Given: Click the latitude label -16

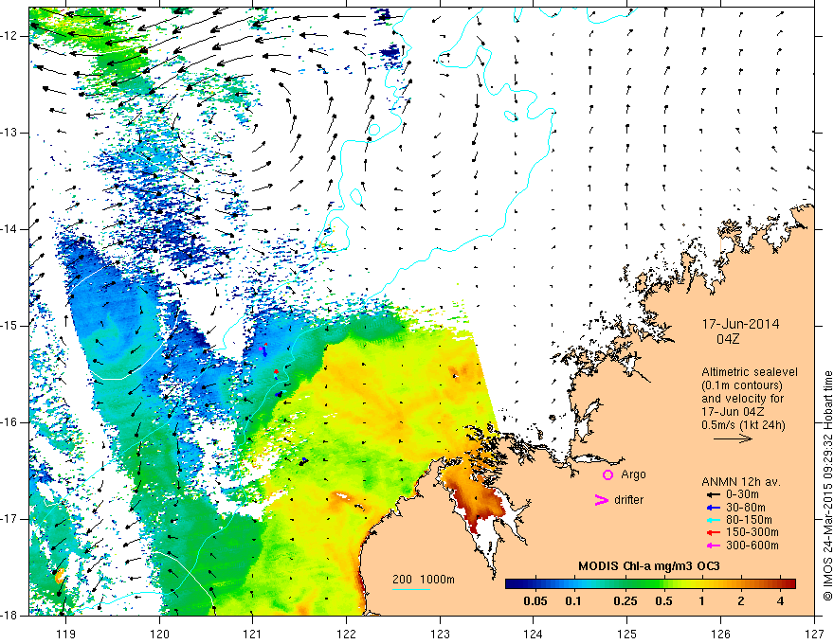Looking at the screenshot, I should [x=9, y=422].
